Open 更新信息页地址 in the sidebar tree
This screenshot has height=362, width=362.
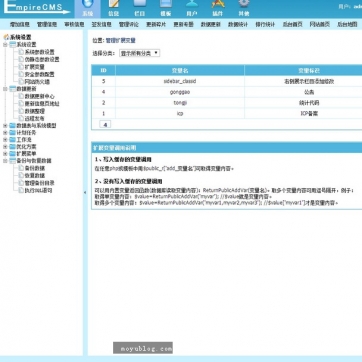[42, 104]
